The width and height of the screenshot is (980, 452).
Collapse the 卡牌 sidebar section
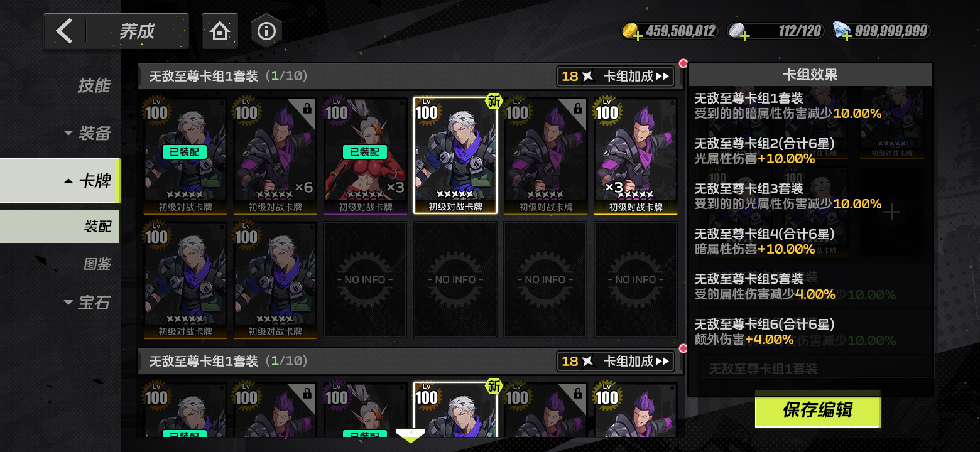coord(87,181)
